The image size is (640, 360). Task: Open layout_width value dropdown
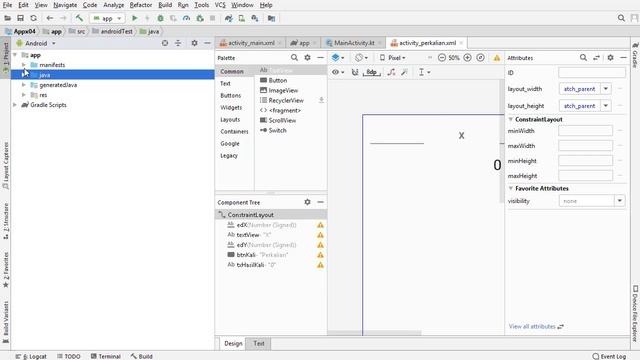tap(606, 89)
